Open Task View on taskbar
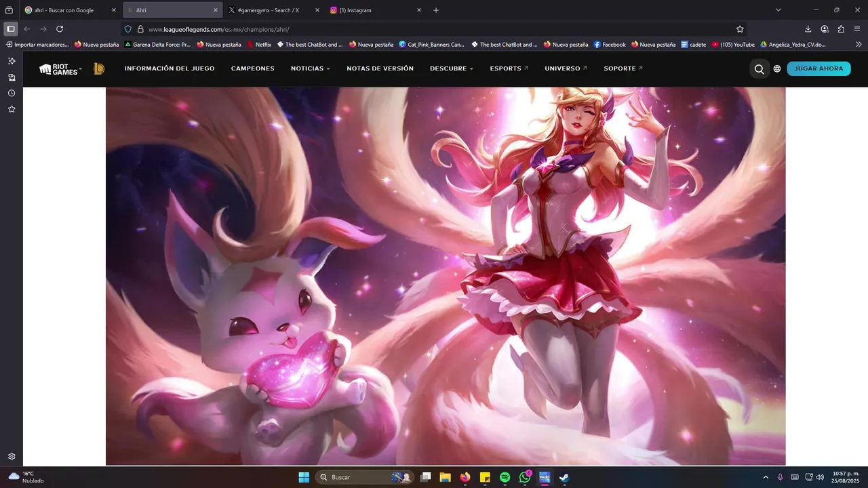The image size is (868, 488). click(x=425, y=477)
